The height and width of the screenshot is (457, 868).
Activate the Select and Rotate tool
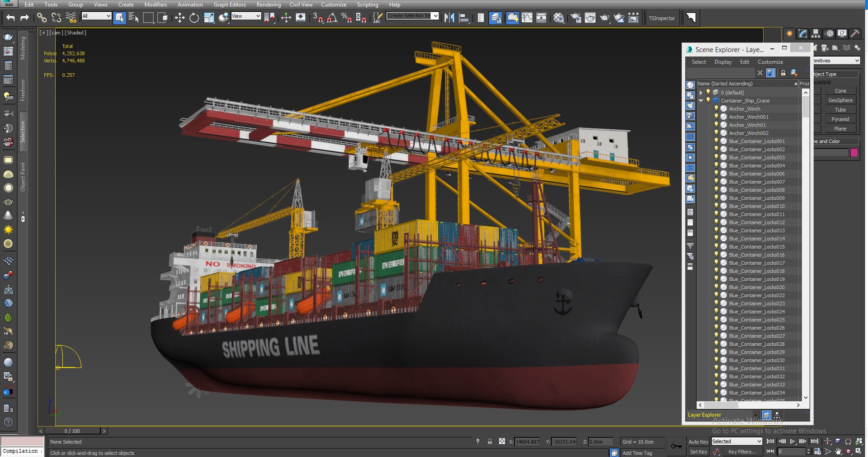click(x=194, y=18)
